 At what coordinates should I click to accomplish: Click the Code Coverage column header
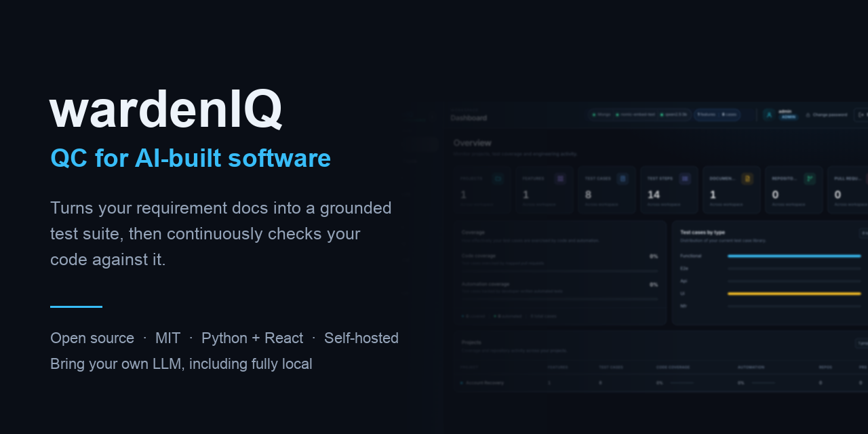click(x=673, y=367)
